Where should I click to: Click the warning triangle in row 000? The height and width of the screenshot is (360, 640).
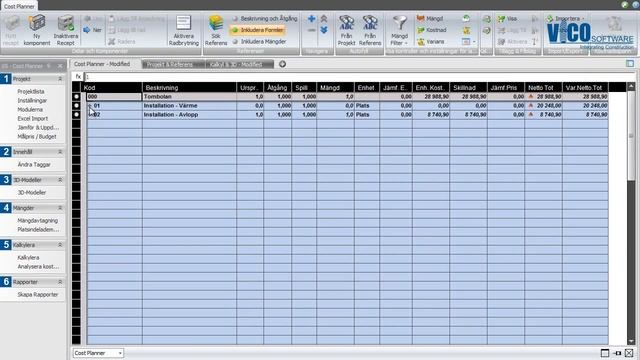[x=531, y=97]
